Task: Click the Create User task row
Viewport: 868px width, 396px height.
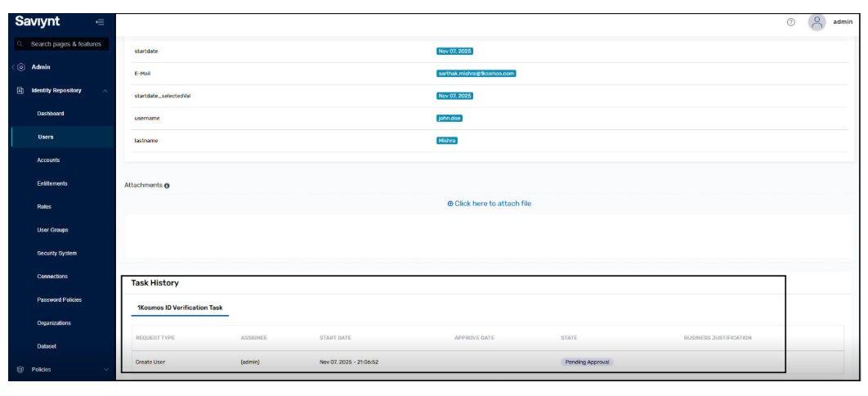Action: point(150,362)
